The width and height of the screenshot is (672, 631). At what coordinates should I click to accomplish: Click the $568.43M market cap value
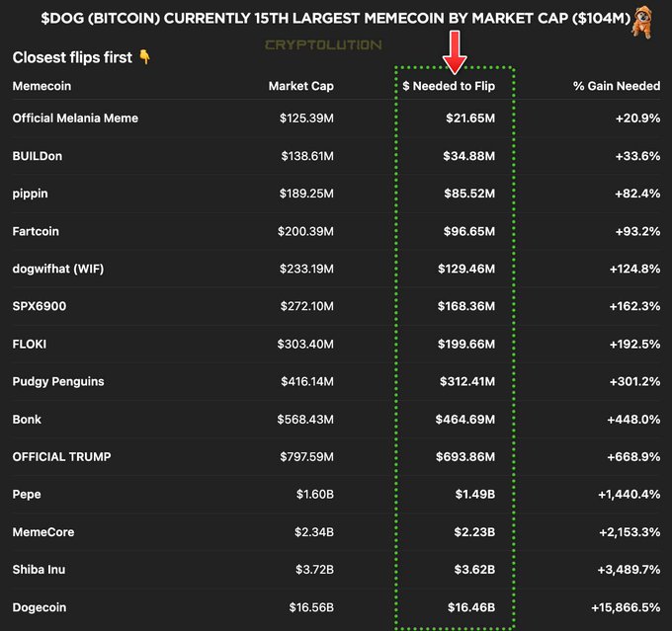click(x=305, y=420)
